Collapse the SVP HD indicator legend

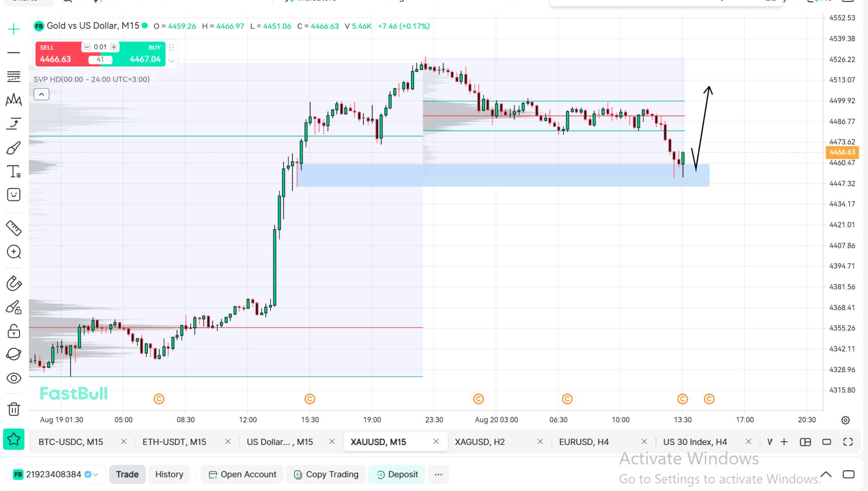pyautogui.click(x=41, y=94)
